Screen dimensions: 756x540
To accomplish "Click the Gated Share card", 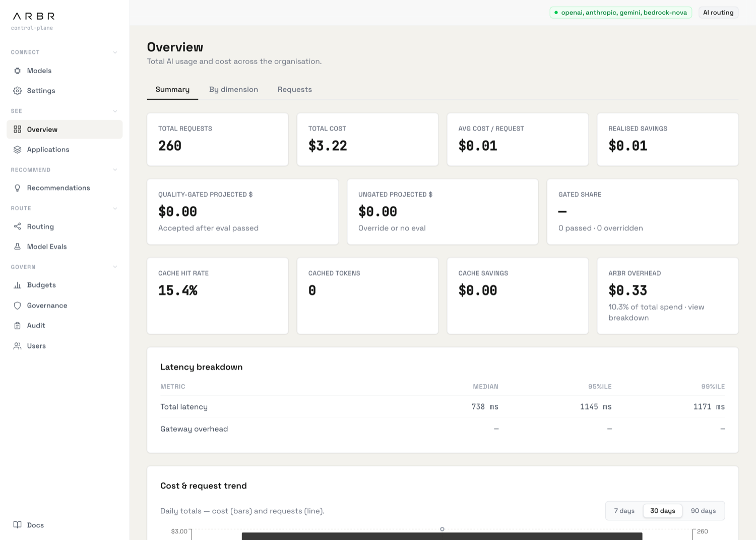I will point(643,212).
